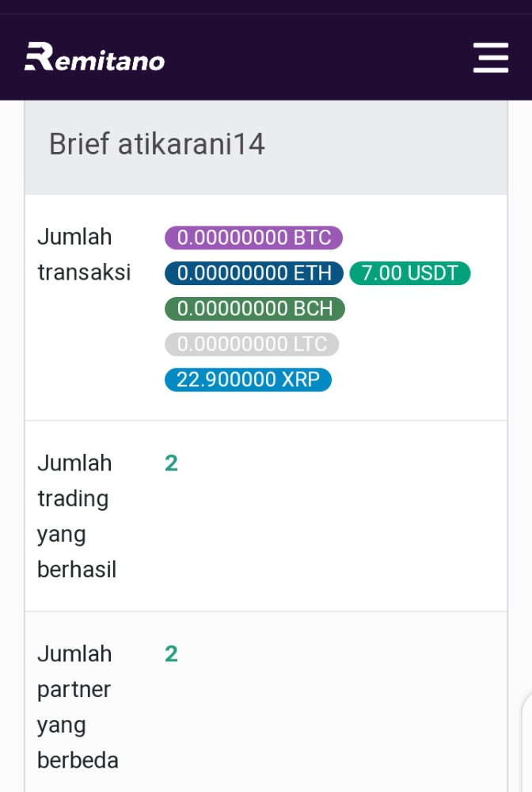Click Jumlah partner yang berbeda label
This screenshot has width=532, height=792.
tap(78, 707)
